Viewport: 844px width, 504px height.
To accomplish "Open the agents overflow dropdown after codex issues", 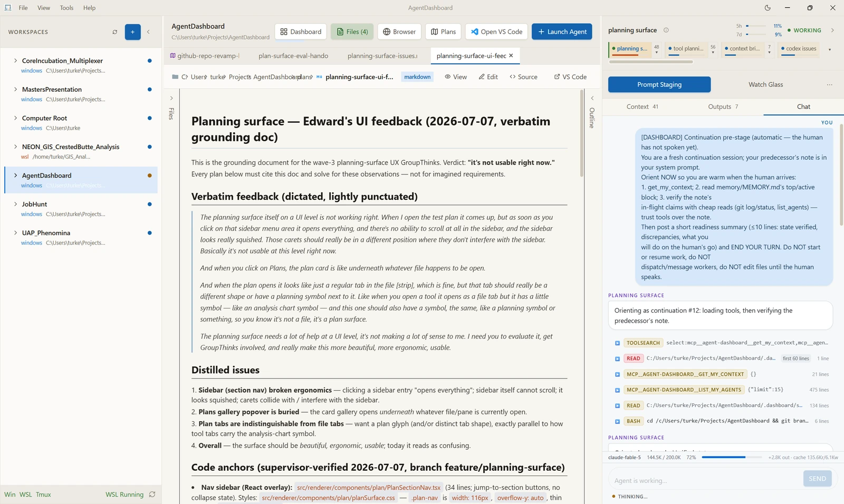I will [830, 50].
